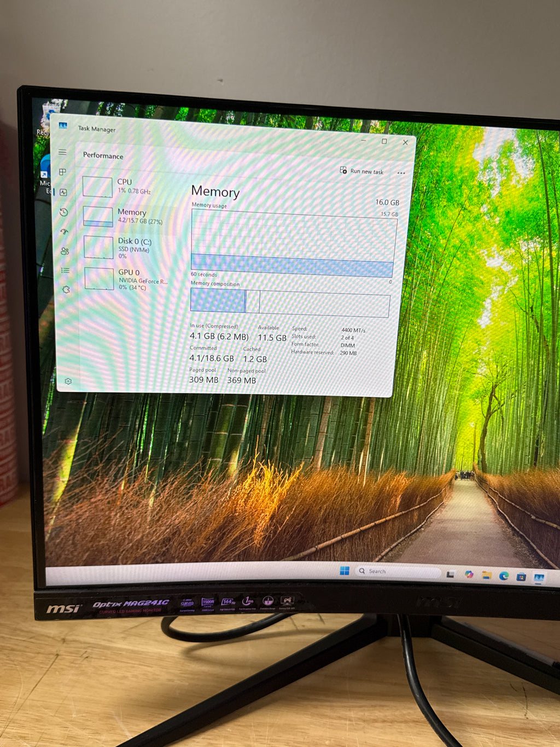This screenshot has height=747, width=560.
Task: Open Task View from the taskbar
Action: 451,574
